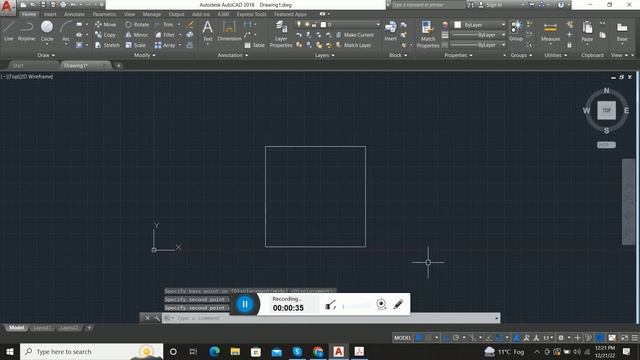Toggle polar tracking in status bar
This screenshot has width=640, height=360.
(456, 338)
